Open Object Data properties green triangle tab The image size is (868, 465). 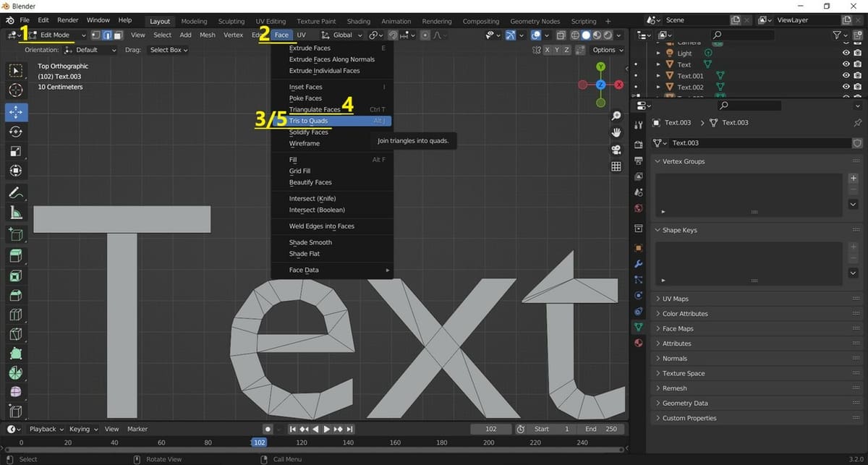coord(638,328)
